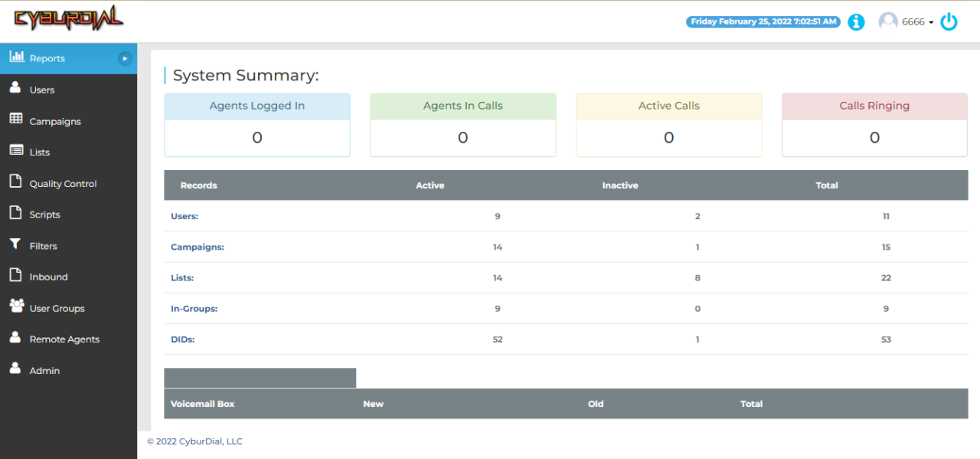Select the Agents Logged In panel
Viewport: 980px width, 459px height.
click(256, 125)
